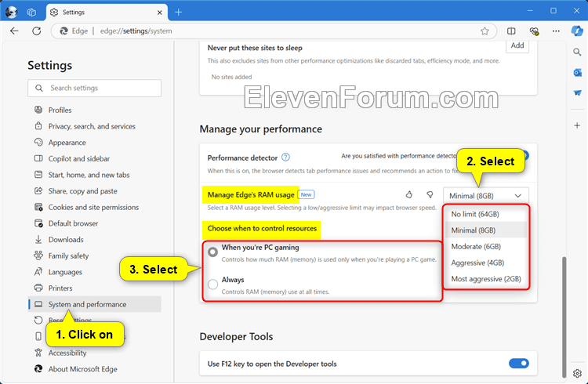Image resolution: width=588 pixels, height=384 pixels.
Task: Open Languages settings
Action: pos(95,272)
